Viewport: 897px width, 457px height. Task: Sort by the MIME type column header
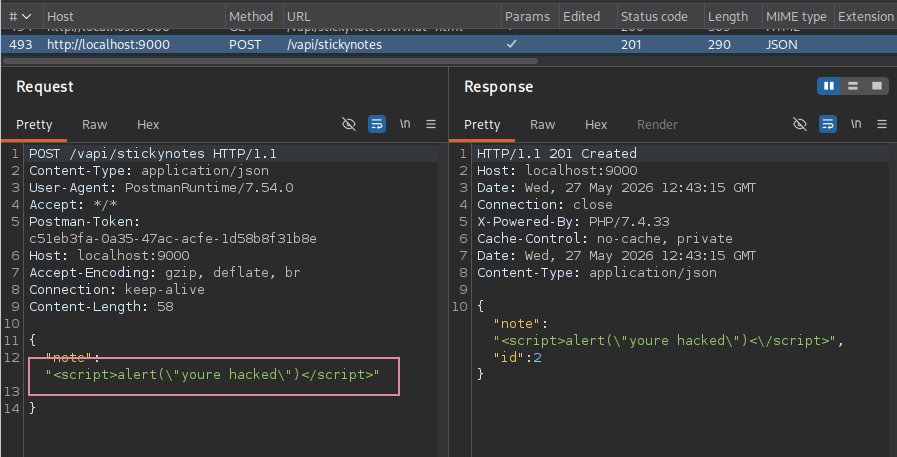coord(796,17)
